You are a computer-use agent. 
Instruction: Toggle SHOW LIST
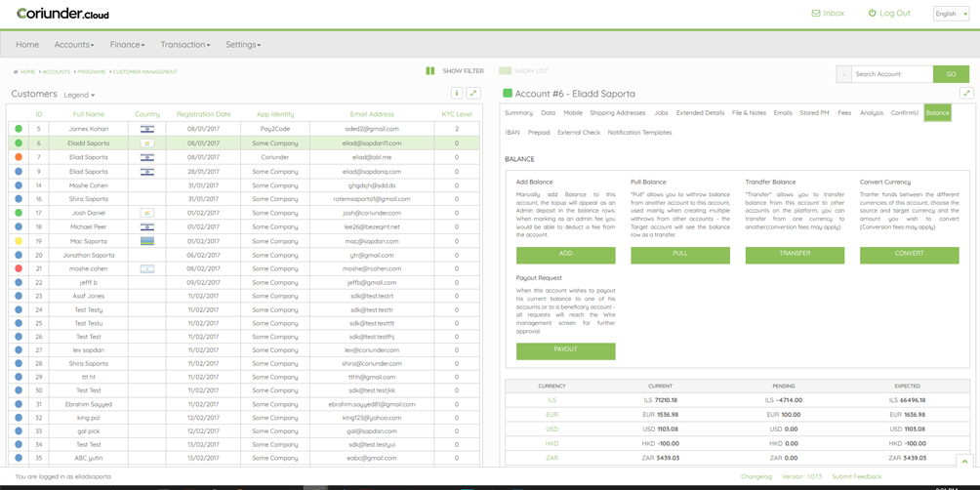[x=531, y=71]
